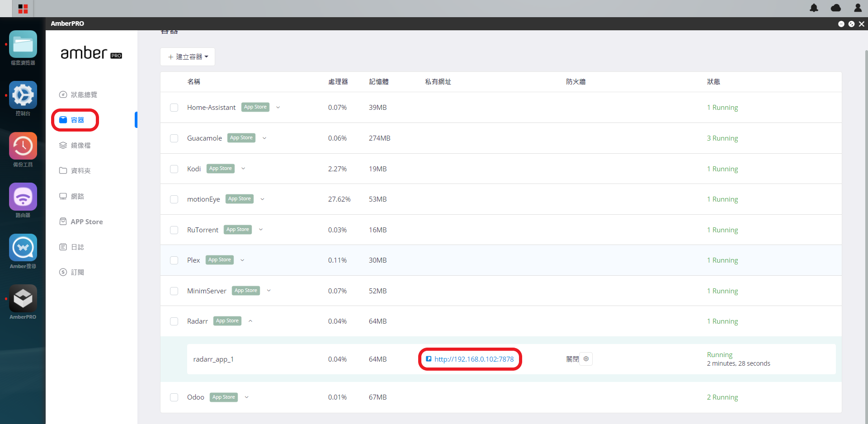Open the cloud status icon
Viewport: 868px width, 424px height.
836,8
